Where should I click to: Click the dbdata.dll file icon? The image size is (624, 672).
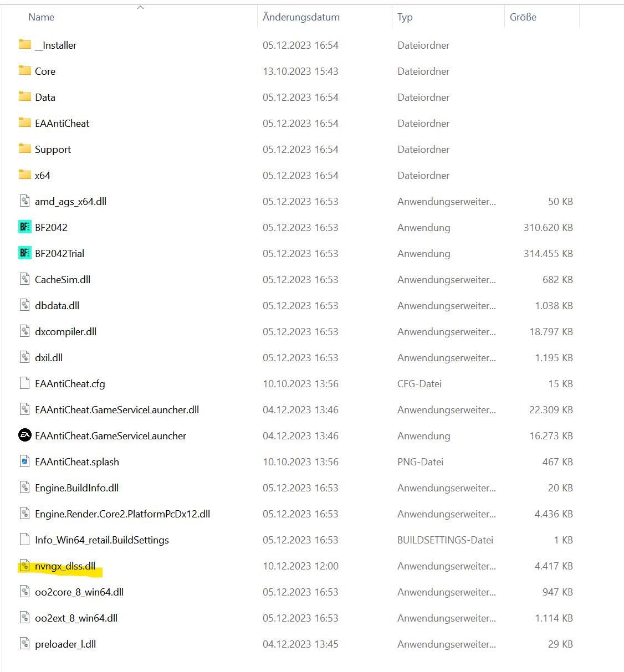(24, 305)
